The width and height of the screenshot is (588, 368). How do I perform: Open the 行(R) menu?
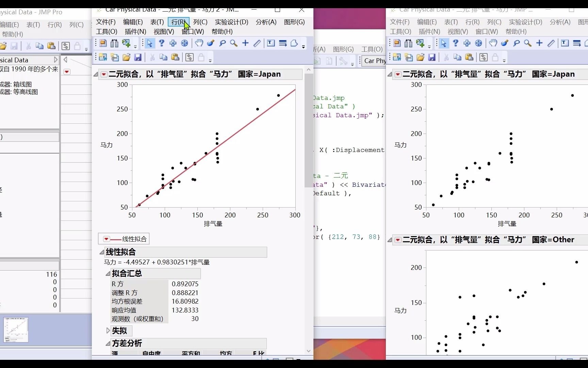[x=178, y=22]
